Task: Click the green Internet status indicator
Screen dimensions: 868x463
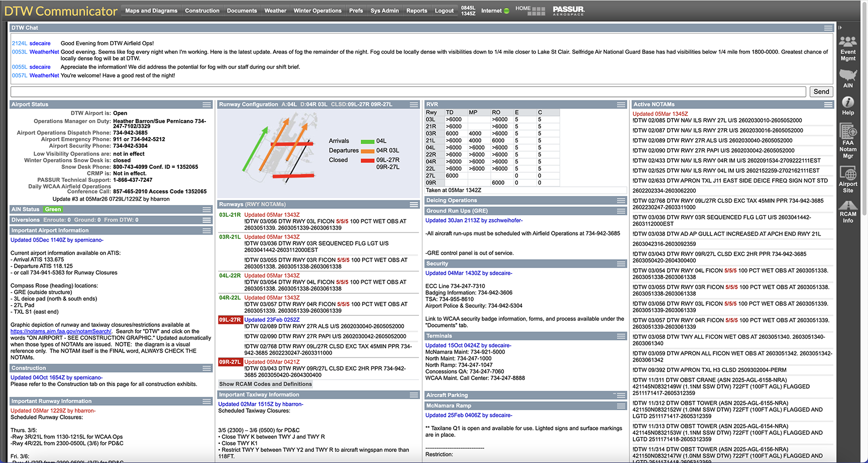Action: [x=506, y=11]
